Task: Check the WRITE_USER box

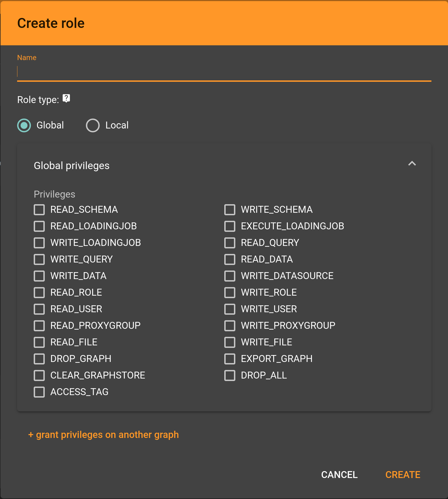Action: [x=230, y=309]
